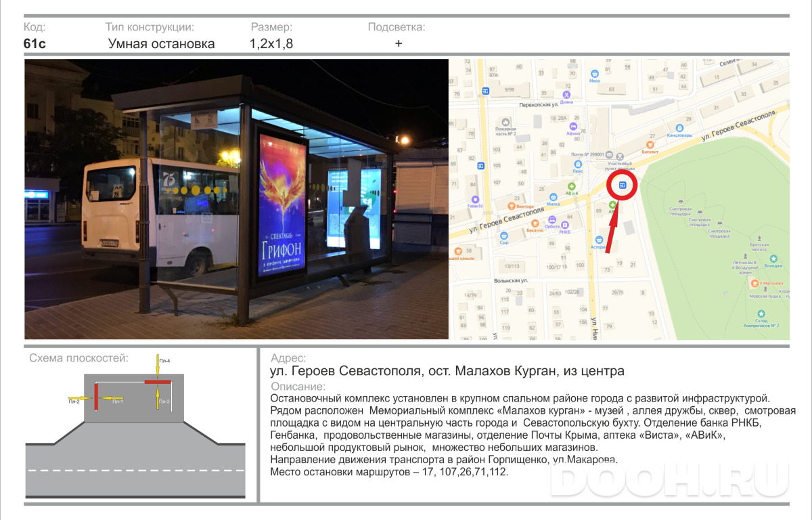The image size is (812, 520).
Task: Select the Асторик shop icon
Action: click(x=600, y=240)
